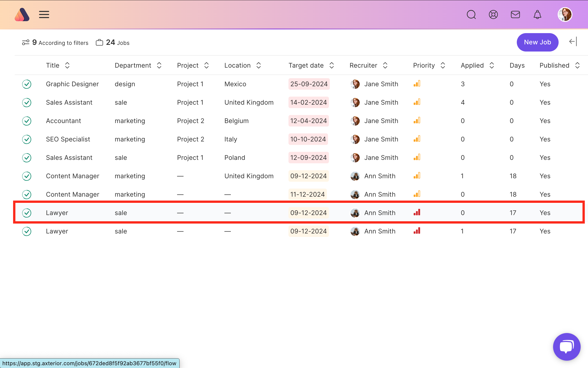Click priority icon in Sales Assistant United Kingdom row

point(417,102)
